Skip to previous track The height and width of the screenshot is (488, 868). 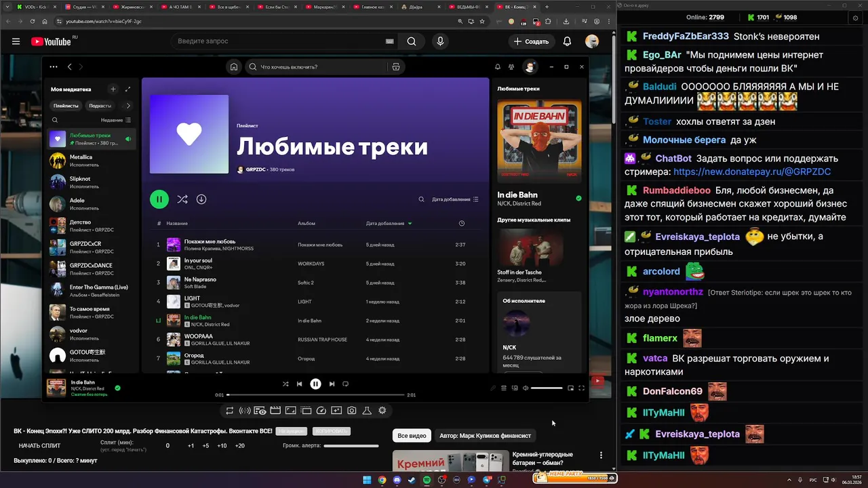(x=299, y=384)
